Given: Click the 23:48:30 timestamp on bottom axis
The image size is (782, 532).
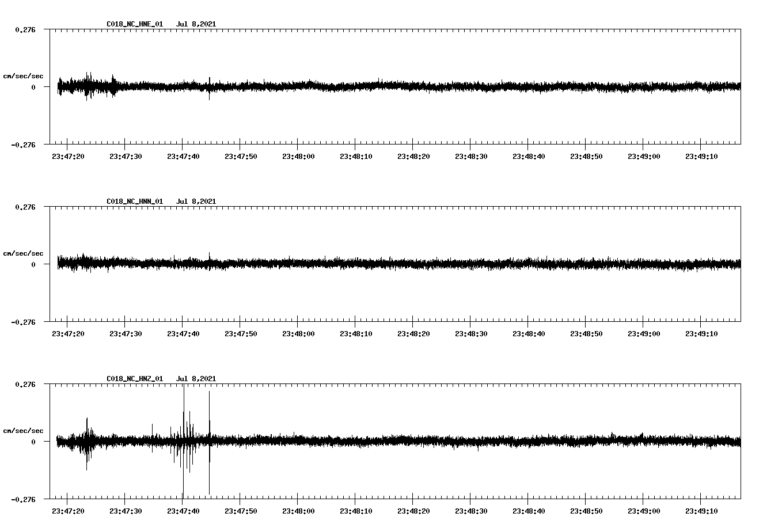Looking at the screenshot, I should coord(472,512).
